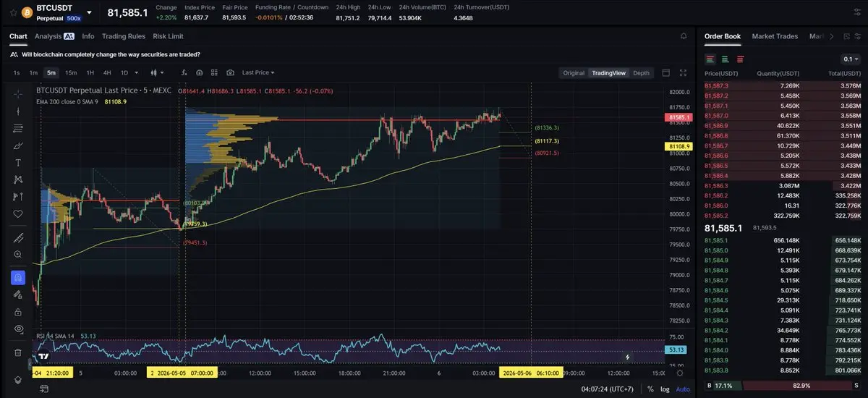Show bids-only order book view
Viewport: 868px width, 398px height.
click(725, 59)
